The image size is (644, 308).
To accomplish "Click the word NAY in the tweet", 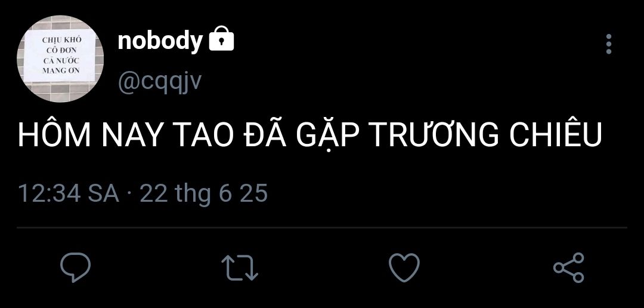I will coord(131,135).
